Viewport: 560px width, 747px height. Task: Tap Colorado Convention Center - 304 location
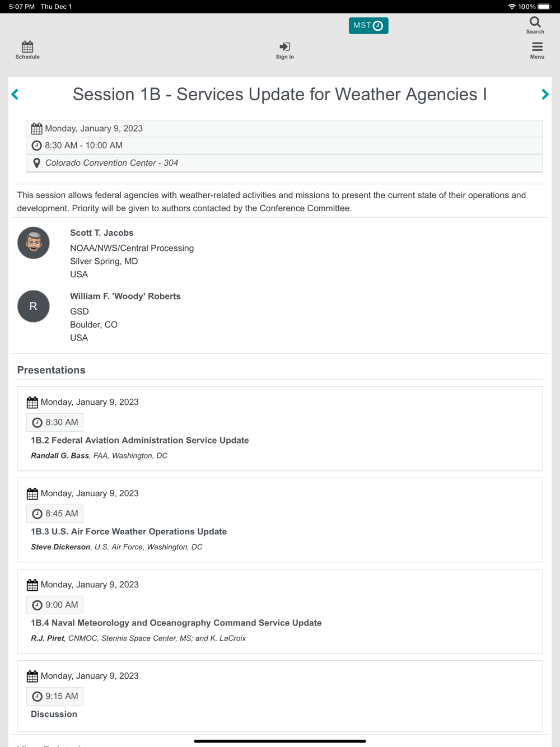[x=111, y=163]
